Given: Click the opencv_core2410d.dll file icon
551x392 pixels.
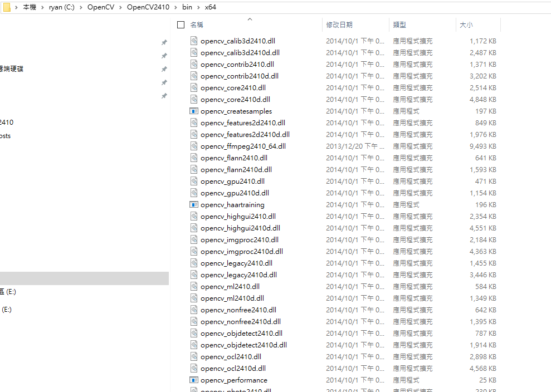Looking at the screenshot, I should 194,100.
